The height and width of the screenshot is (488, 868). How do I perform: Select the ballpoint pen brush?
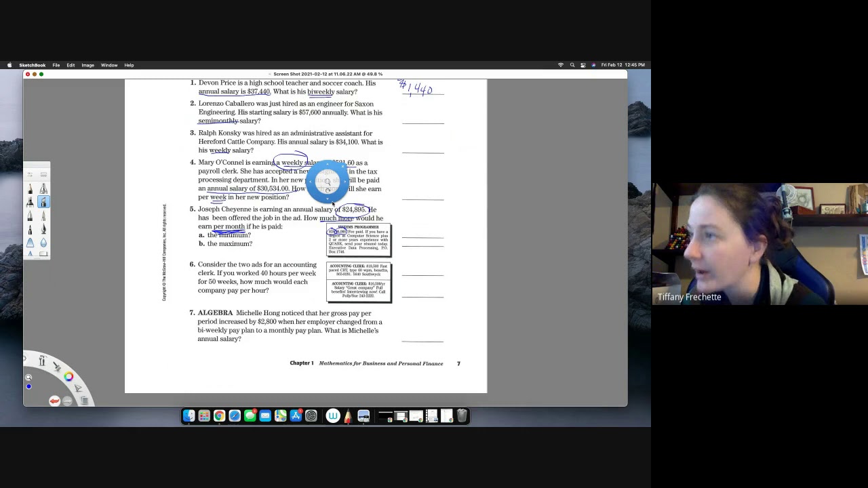pyautogui.click(x=30, y=216)
